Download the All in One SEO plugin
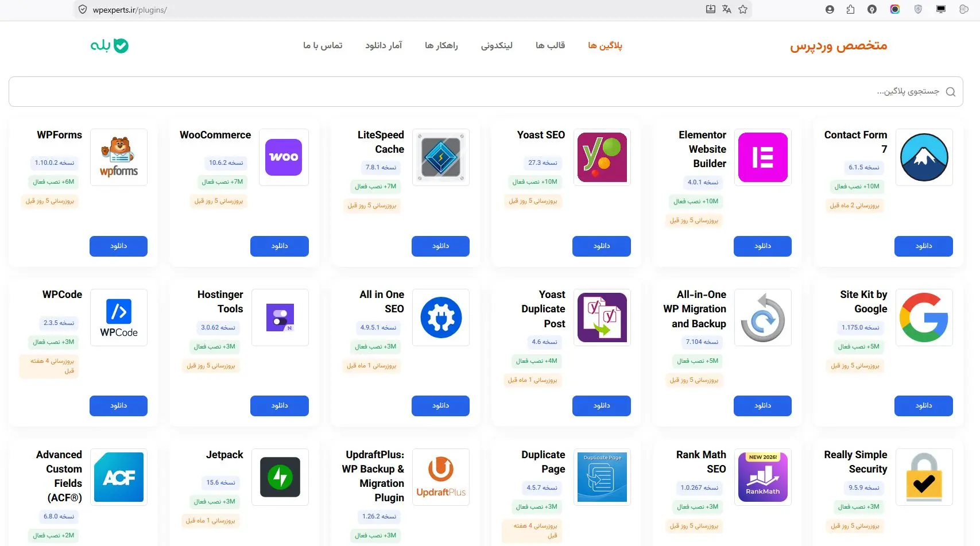 tap(441, 406)
